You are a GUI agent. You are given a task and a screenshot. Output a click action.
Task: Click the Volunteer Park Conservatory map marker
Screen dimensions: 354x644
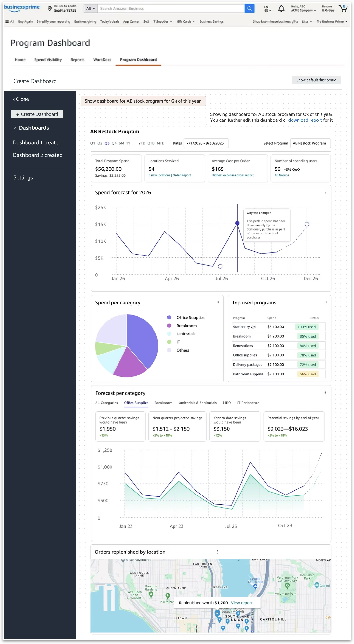click(287, 585)
